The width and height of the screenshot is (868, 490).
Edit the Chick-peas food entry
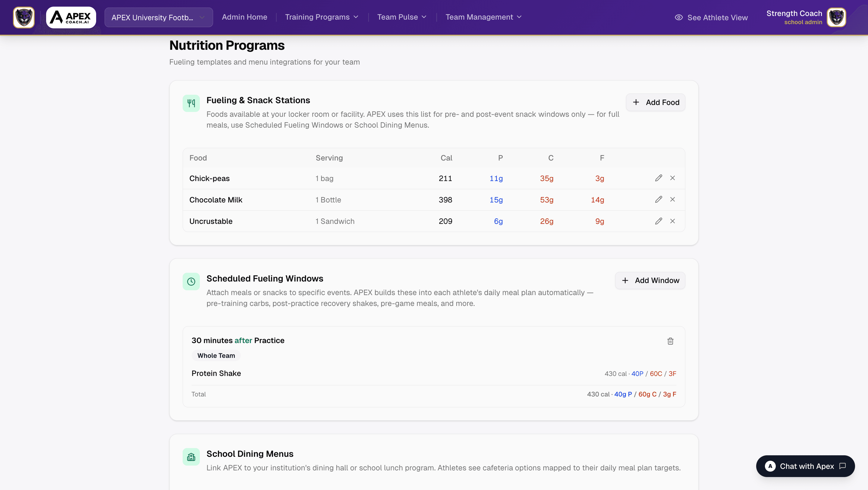[659, 178]
